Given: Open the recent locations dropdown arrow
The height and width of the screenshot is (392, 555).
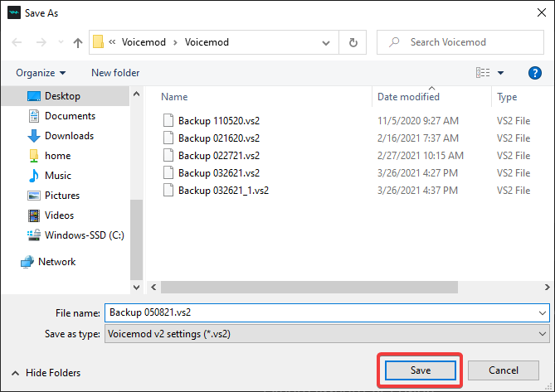Looking at the screenshot, I should [x=61, y=42].
